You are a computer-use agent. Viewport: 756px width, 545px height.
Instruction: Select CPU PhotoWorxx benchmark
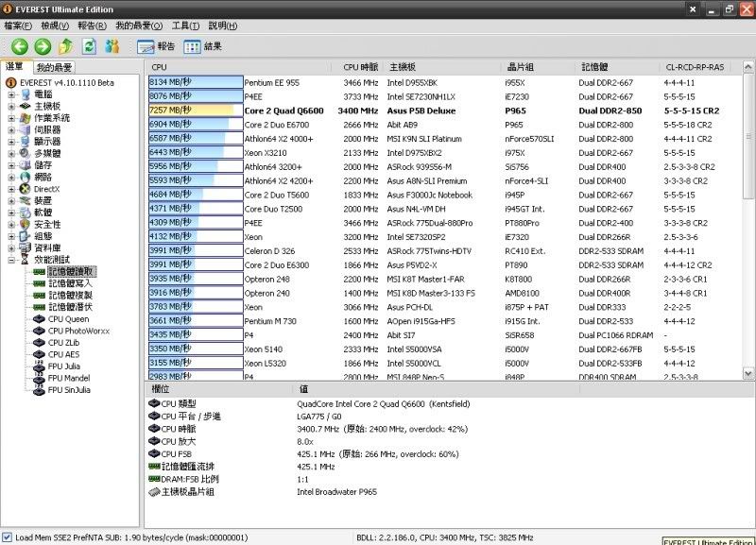79,331
